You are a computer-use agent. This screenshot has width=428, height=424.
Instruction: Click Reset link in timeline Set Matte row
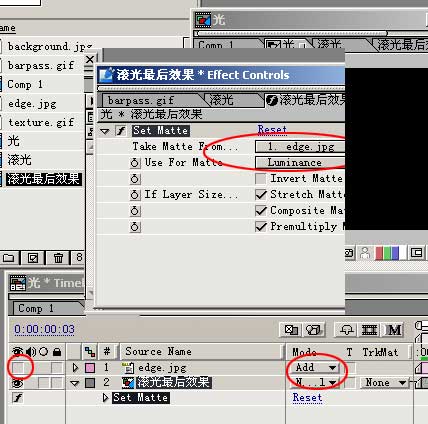click(x=307, y=398)
